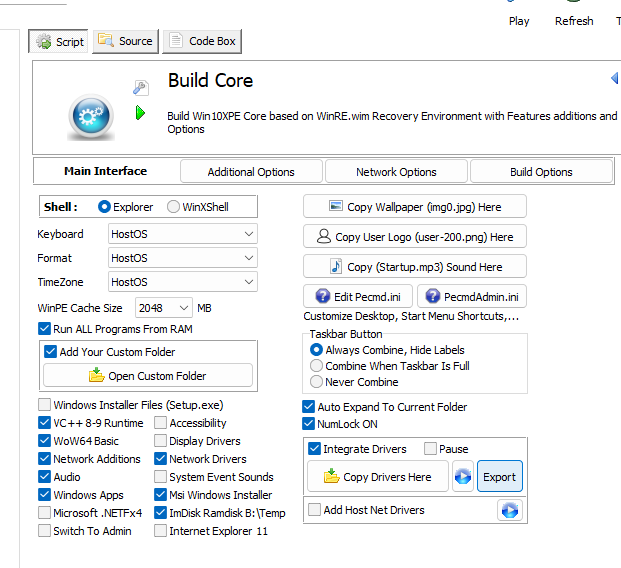Click Refresh in top toolbar
The image size is (621, 568).
coord(574,21)
